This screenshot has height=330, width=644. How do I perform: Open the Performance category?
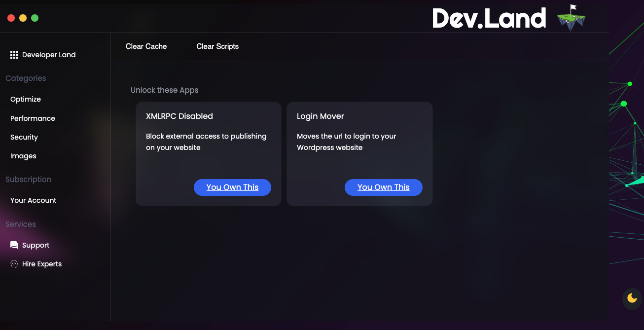coord(33,118)
